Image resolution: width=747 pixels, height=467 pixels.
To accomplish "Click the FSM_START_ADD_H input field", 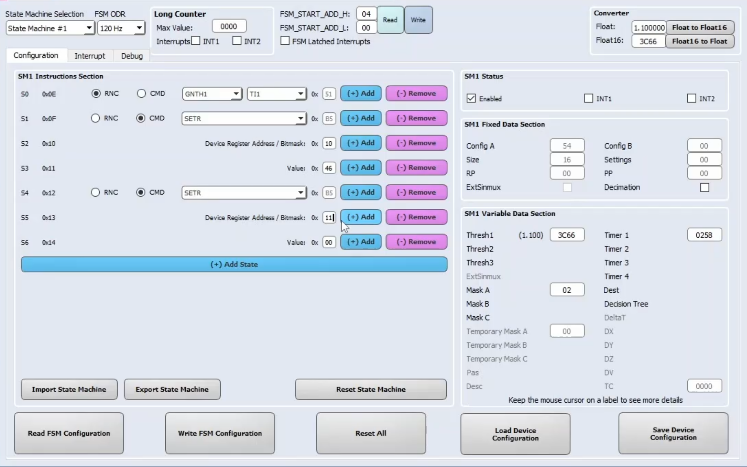I will pyautogui.click(x=366, y=14).
